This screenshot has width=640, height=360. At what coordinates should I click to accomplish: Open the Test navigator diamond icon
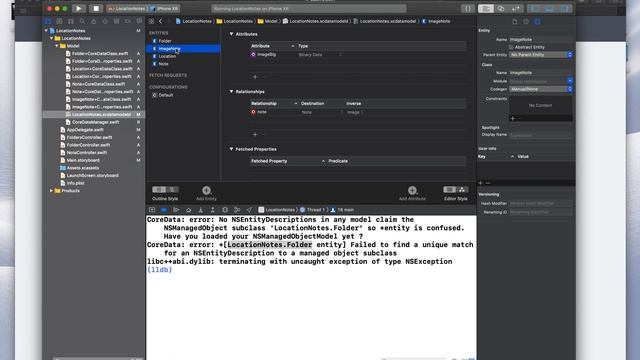[x=105, y=21]
